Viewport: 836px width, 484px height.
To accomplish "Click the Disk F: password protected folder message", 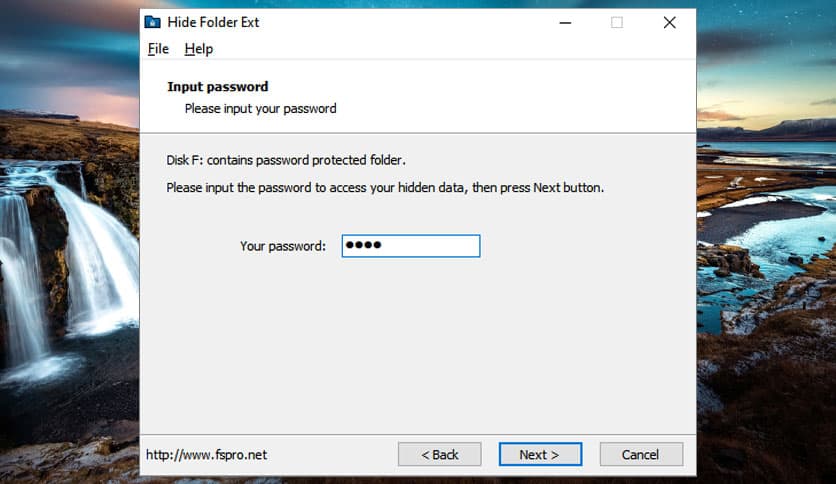I will click(x=285, y=160).
